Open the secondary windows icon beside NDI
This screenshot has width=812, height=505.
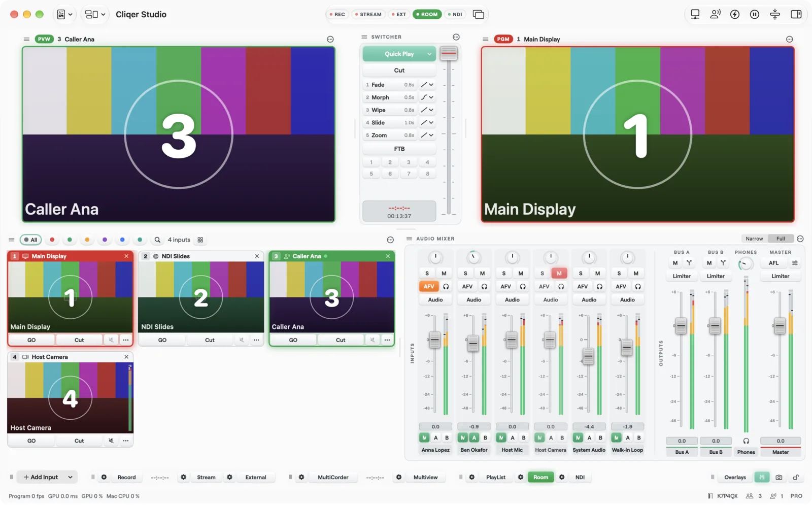click(478, 14)
